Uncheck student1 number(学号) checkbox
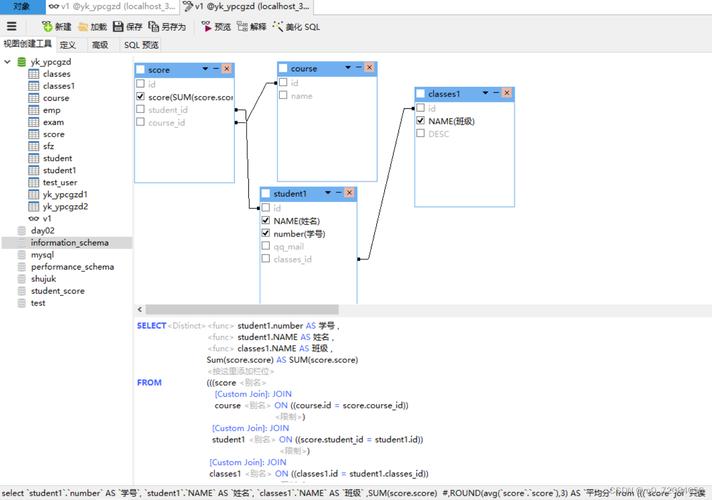Image resolution: width=712 pixels, height=500 pixels. (266, 233)
